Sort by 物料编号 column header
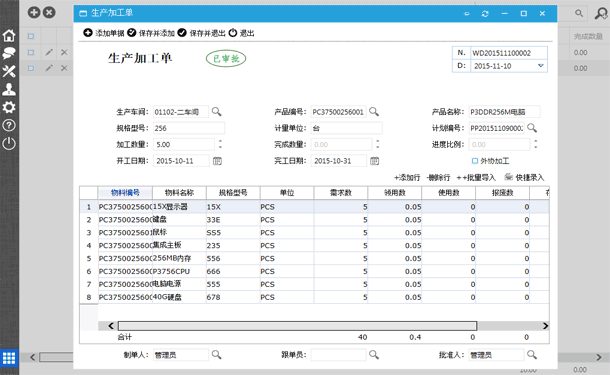The width and height of the screenshot is (610, 375). pyautogui.click(x=125, y=193)
